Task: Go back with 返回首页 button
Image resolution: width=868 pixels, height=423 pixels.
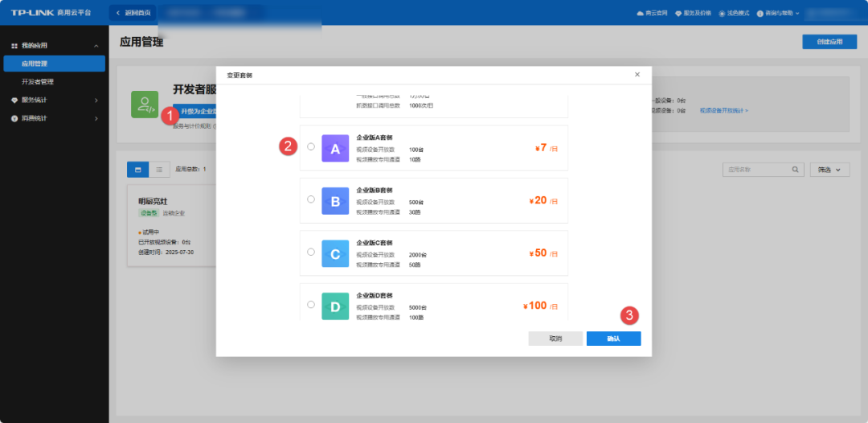Action: tap(133, 13)
